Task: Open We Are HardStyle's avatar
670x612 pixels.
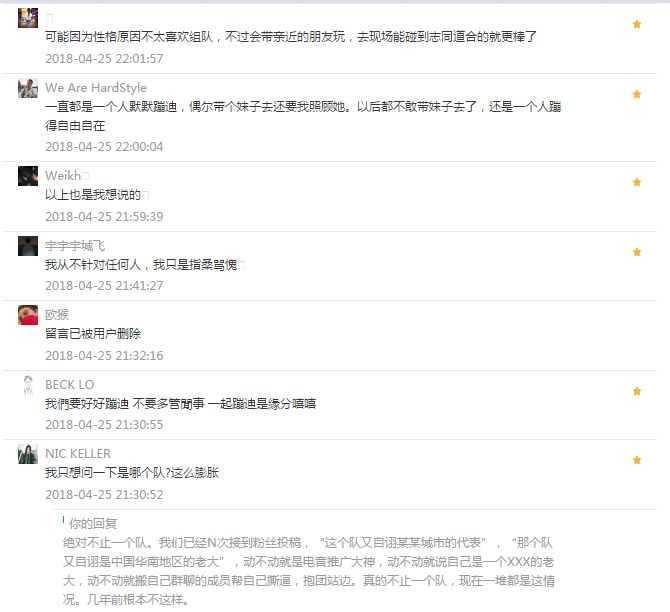Action: [28, 88]
